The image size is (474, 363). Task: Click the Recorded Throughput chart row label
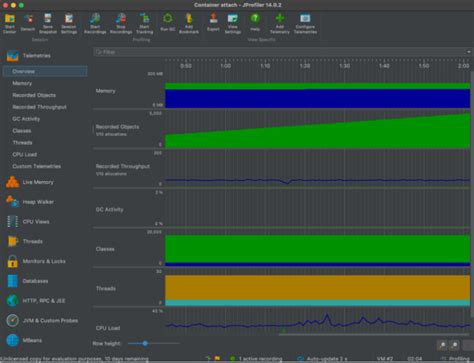click(x=123, y=166)
